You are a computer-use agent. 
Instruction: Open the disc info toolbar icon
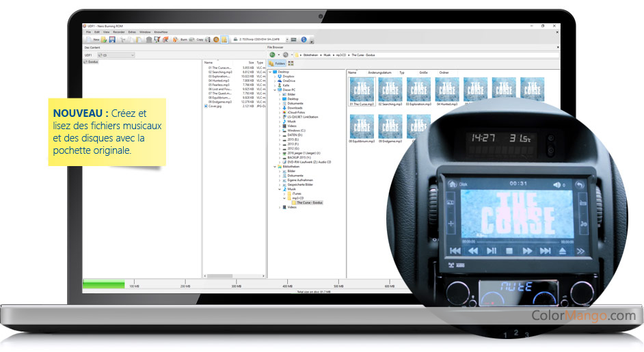(x=208, y=40)
